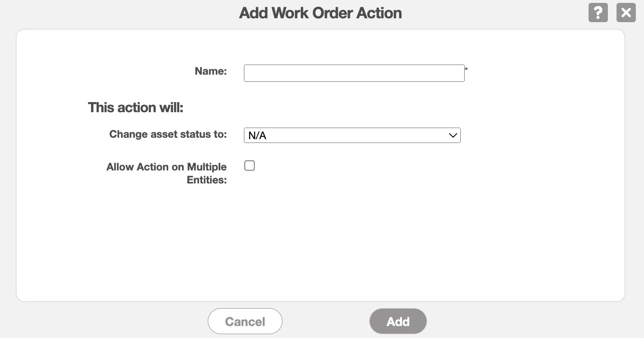Click the "Name:" field label
Screen dimensions: 644x338
pos(211,71)
